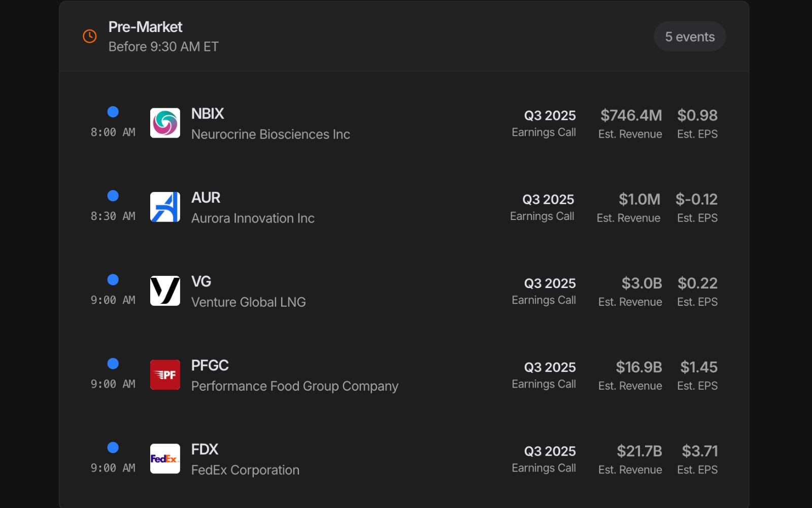Select the VG ticker symbol
This screenshot has width=812, height=508.
[201, 281]
